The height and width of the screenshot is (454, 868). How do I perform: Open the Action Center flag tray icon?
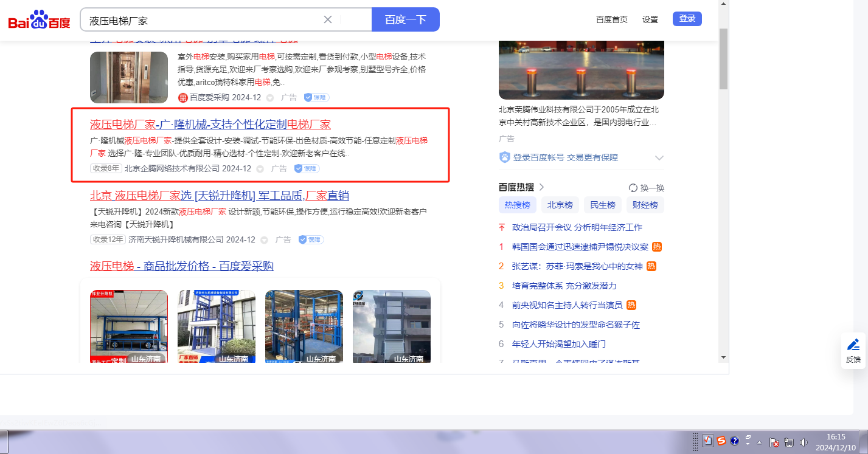point(774,442)
